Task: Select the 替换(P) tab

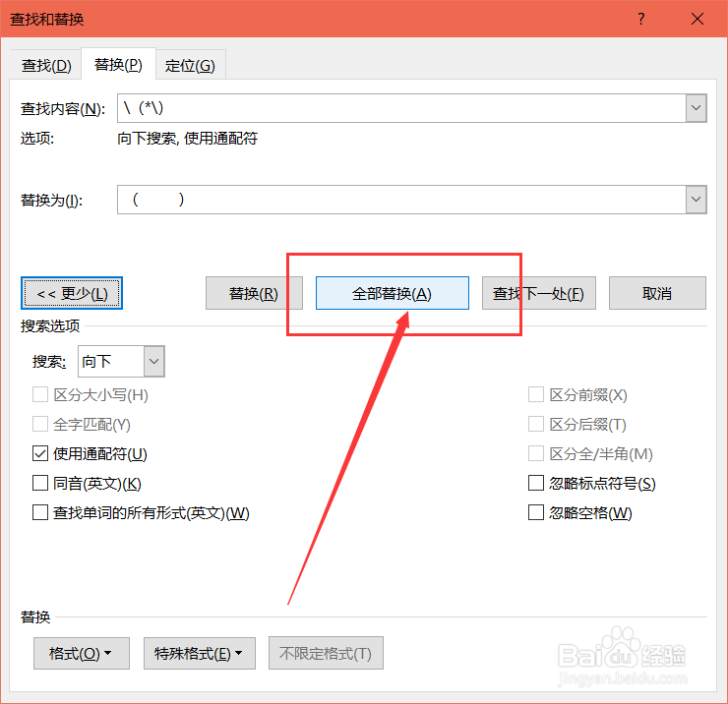Action: pos(118,64)
